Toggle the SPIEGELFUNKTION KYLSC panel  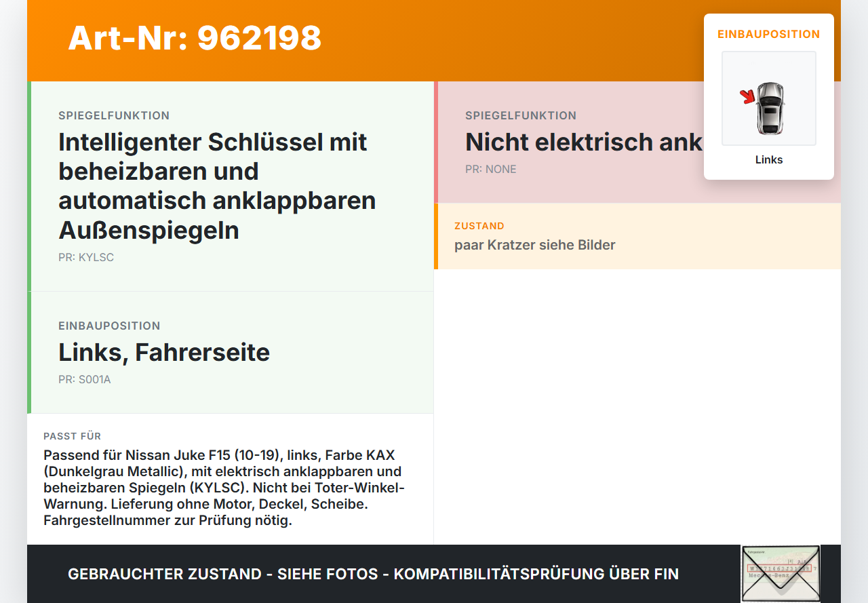pos(231,183)
